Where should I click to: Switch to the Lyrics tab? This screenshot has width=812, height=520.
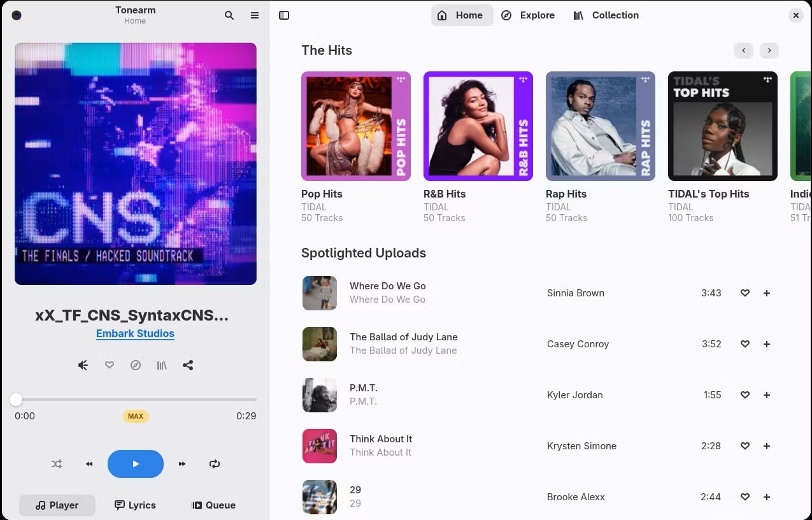135,505
